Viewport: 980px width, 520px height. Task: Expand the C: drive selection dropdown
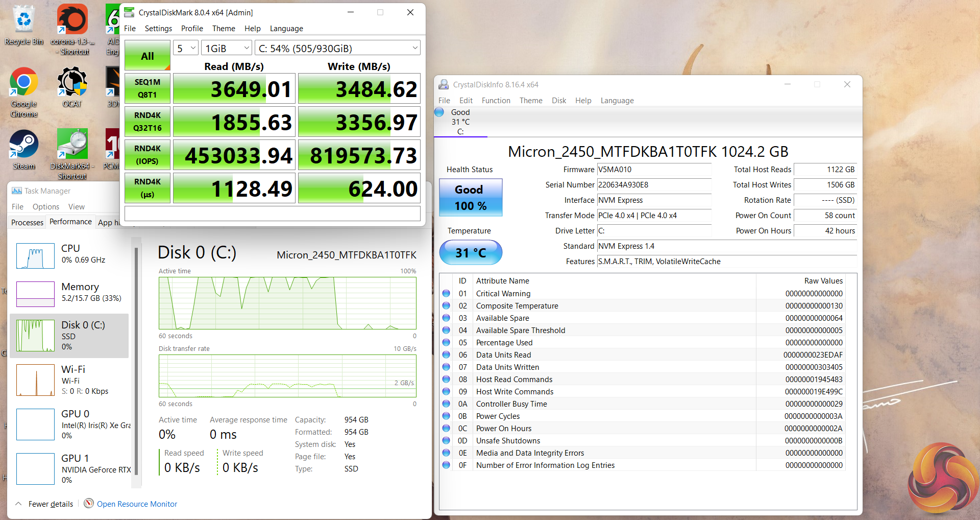coord(337,49)
